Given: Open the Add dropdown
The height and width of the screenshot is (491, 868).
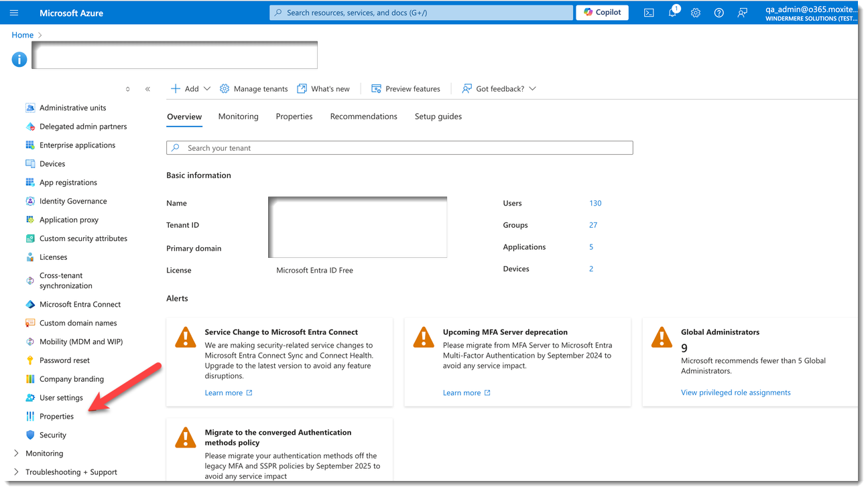Looking at the screenshot, I should click(x=190, y=89).
